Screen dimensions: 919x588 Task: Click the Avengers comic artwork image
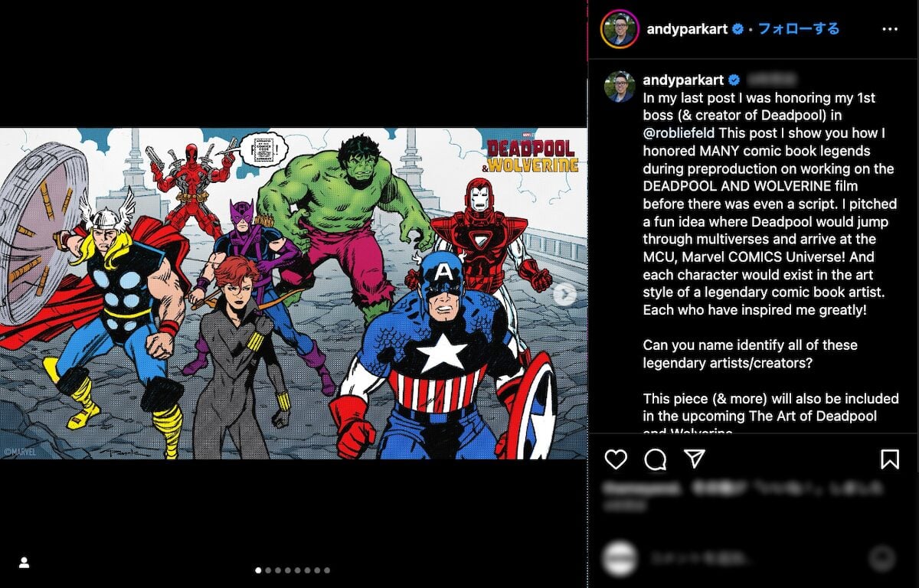pyautogui.click(x=294, y=293)
